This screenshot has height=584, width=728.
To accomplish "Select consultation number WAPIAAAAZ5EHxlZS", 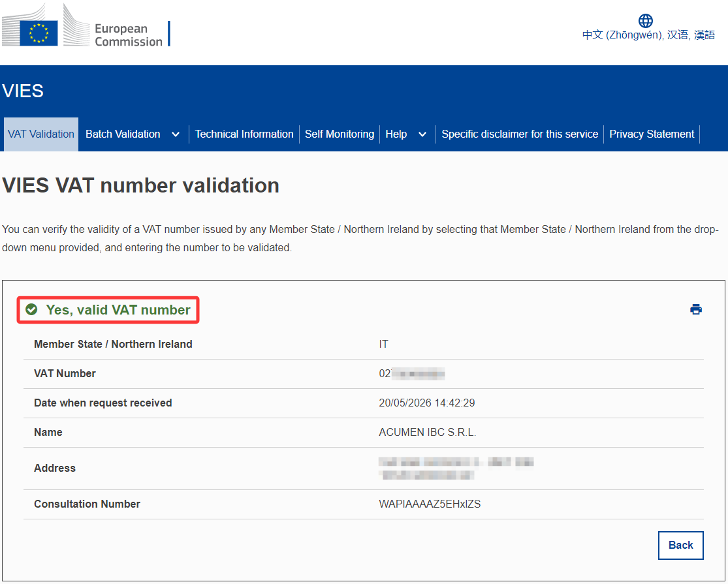I will click(430, 504).
